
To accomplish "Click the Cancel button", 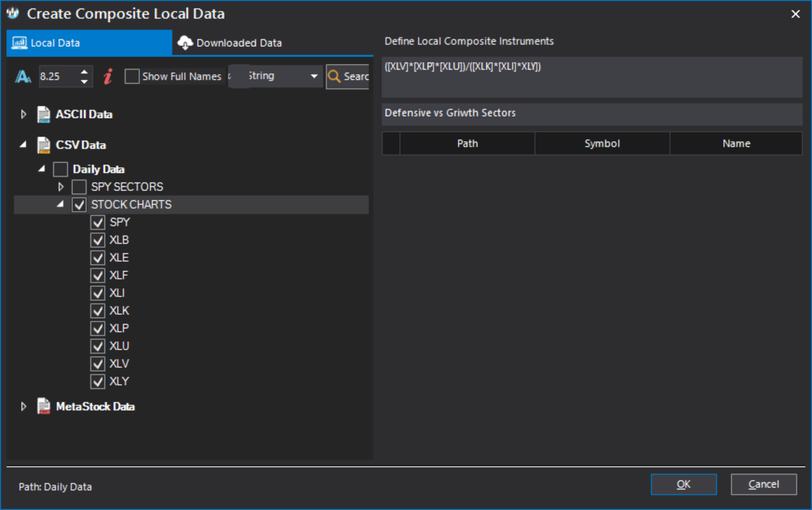I will (x=764, y=485).
